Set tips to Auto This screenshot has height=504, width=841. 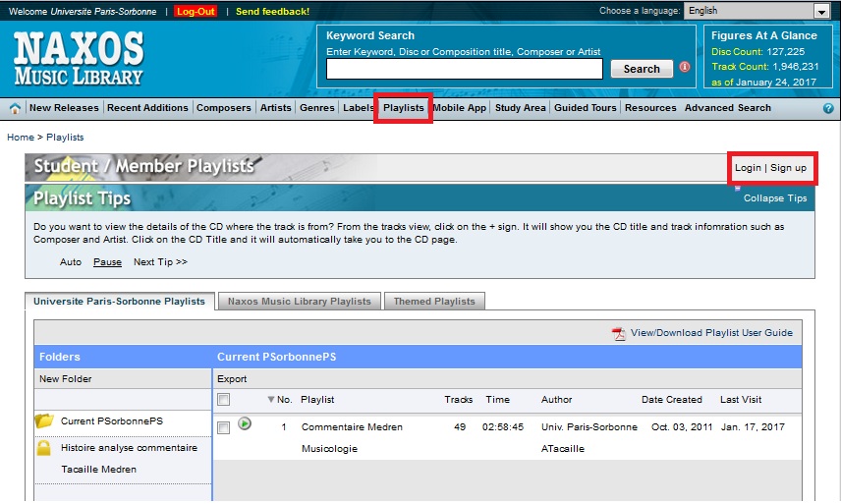[71, 262]
